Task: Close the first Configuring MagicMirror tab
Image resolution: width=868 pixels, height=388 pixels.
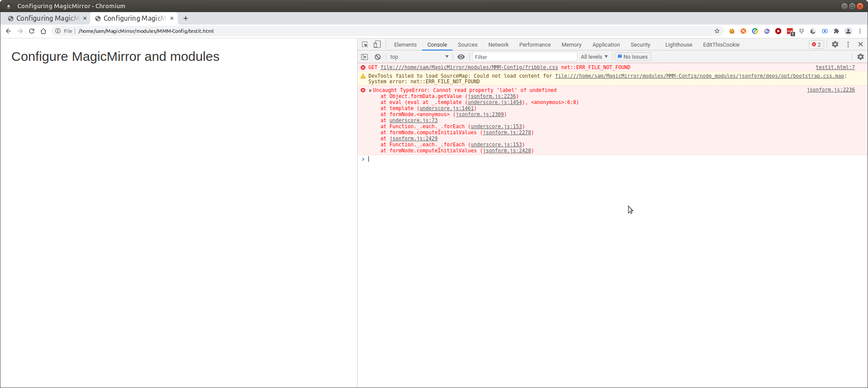Action: pyautogui.click(x=85, y=18)
